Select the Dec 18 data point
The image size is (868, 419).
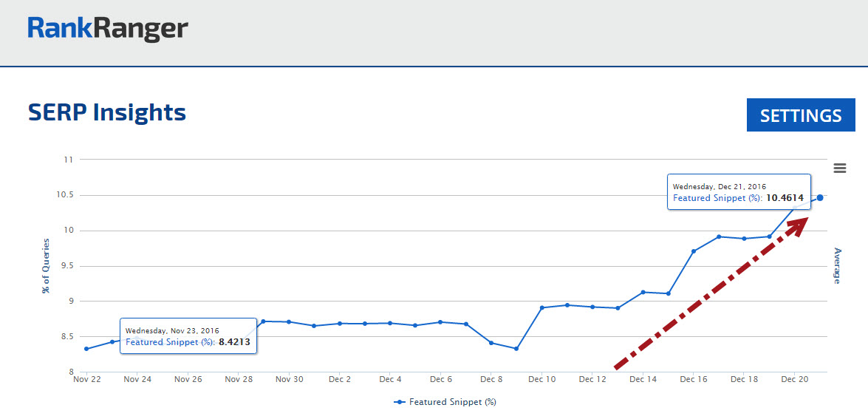pyautogui.click(x=744, y=239)
